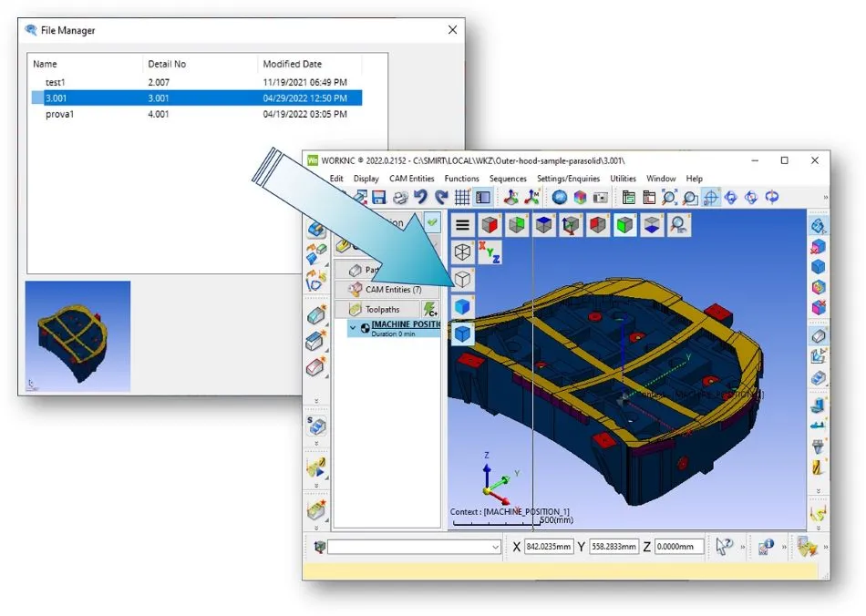Viewport: 866px width, 616px height.
Task: Collapse the MACHINE POSITION tree node
Action: (x=354, y=325)
